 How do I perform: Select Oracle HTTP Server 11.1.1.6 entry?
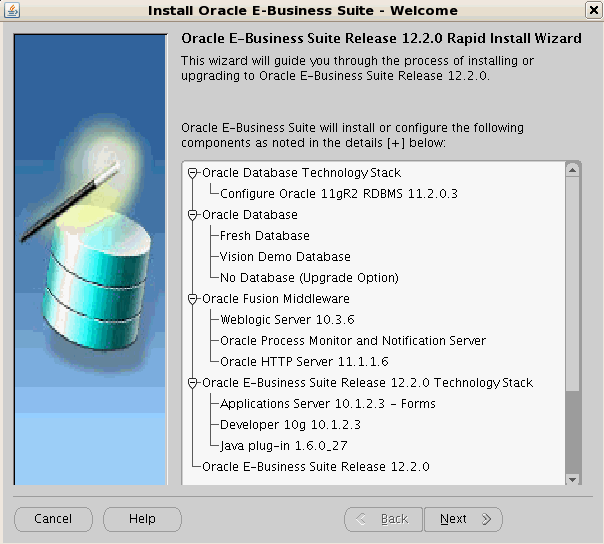[304, 362]
